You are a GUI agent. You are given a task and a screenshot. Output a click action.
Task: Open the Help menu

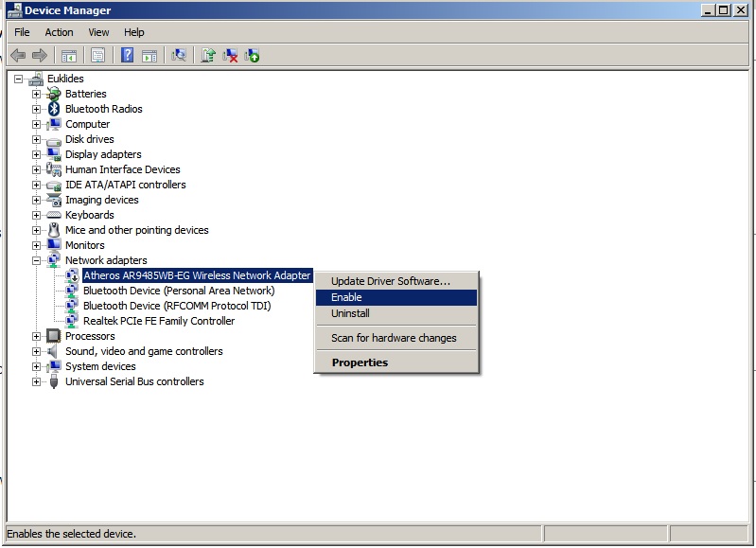click(x=134, y=32)
